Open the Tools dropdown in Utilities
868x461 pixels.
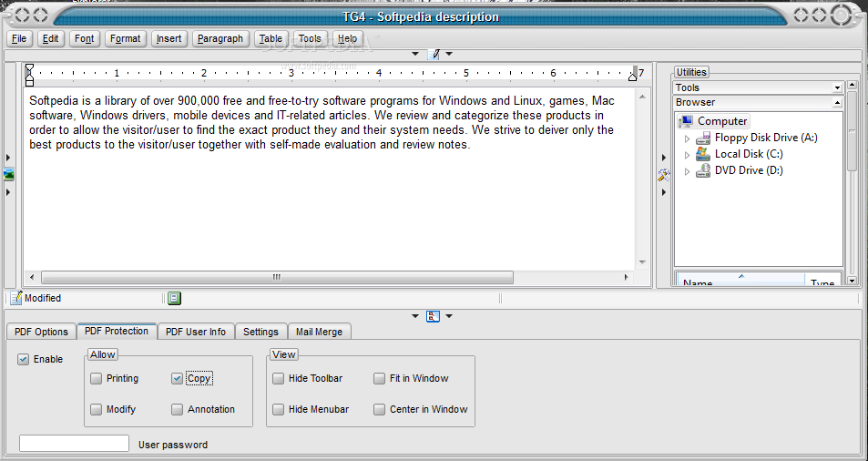click(838, 88)
